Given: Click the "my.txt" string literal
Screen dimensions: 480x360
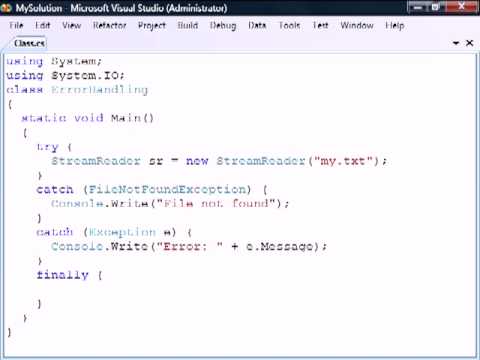Looking at the screenshot, I should click(x=343, y=161).
